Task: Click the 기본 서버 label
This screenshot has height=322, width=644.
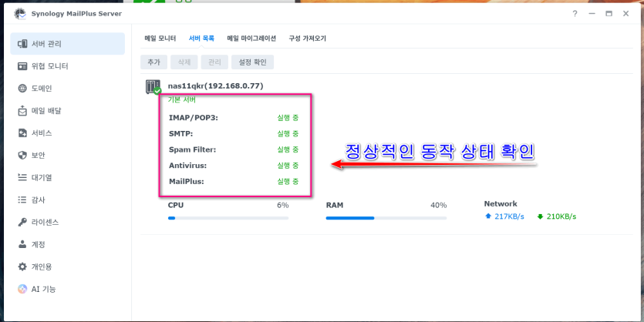Action: click(182, 99)
